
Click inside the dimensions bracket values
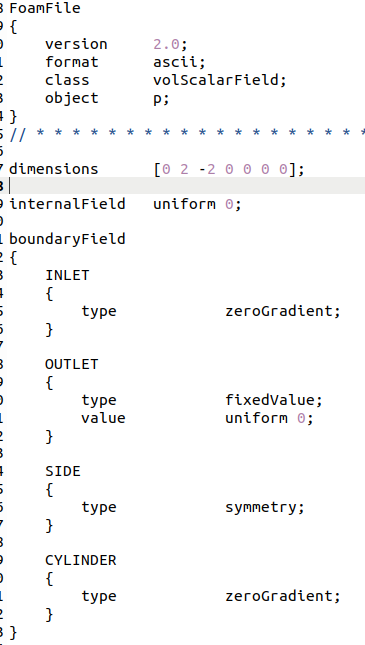[x=225, y=169]
